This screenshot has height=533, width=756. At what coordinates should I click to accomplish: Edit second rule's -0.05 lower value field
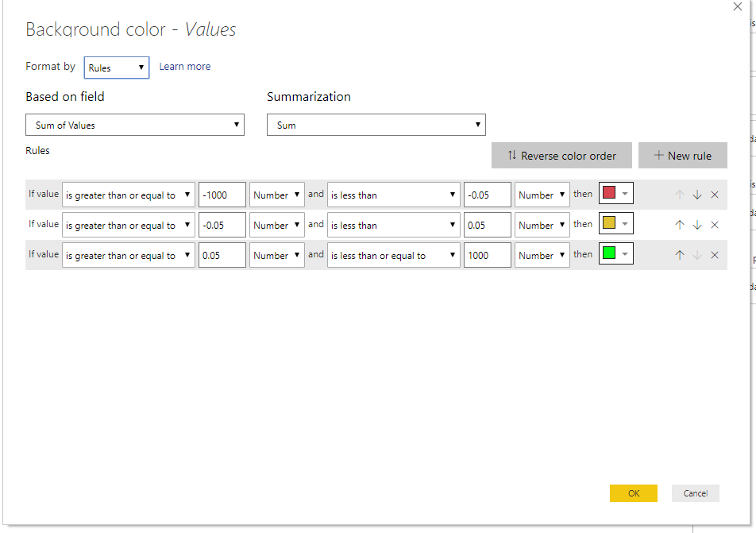pos(222,225)
